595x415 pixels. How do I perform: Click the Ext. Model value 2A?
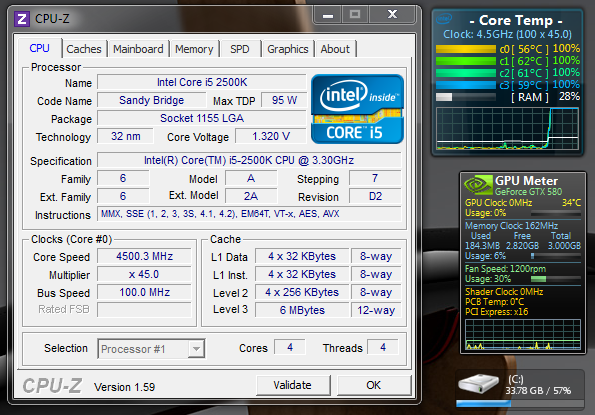[x=251, y=196]
